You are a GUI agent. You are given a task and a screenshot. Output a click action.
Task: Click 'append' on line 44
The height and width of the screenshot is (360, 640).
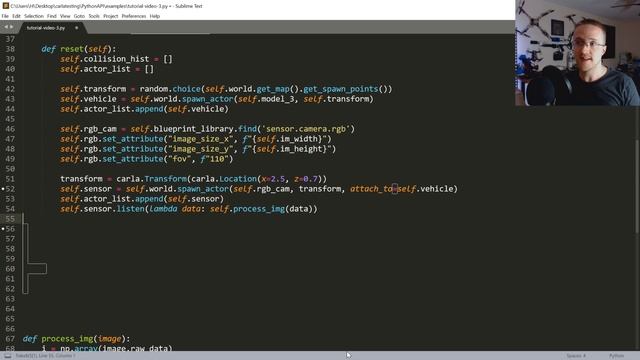click(149, 109)
